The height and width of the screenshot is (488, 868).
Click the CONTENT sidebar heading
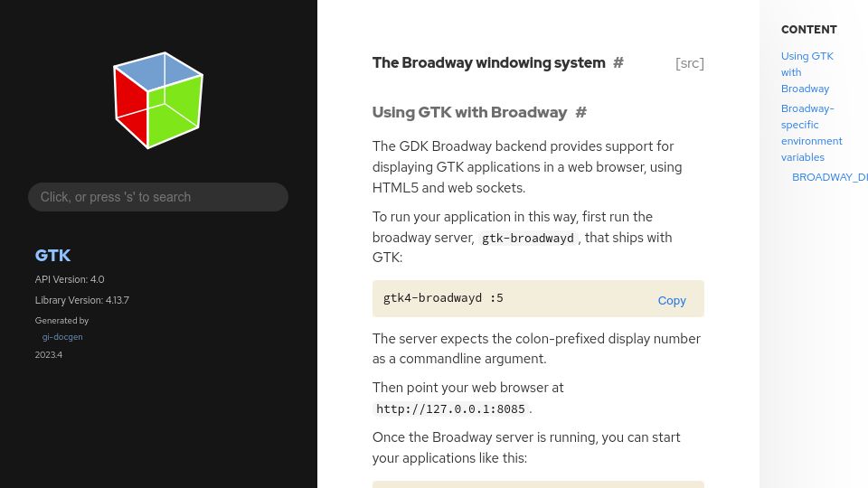point(808,30)
